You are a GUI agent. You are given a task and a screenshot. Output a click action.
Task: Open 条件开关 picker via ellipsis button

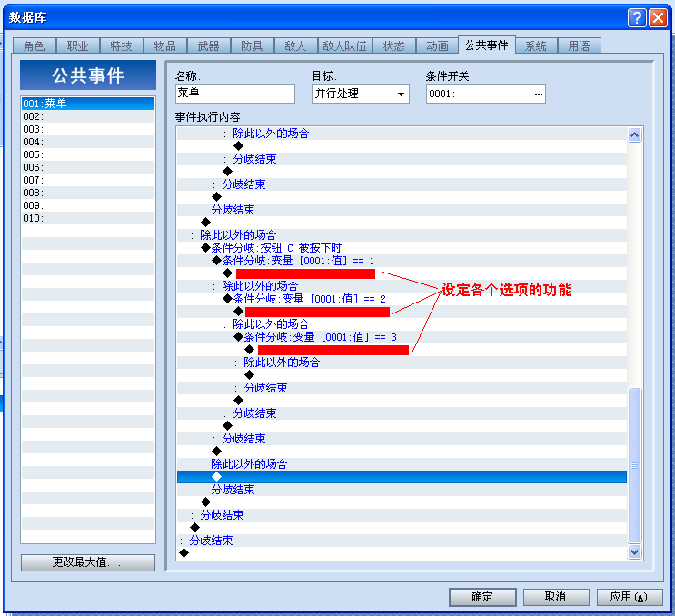pyautogui.click(x=539, y=94)
